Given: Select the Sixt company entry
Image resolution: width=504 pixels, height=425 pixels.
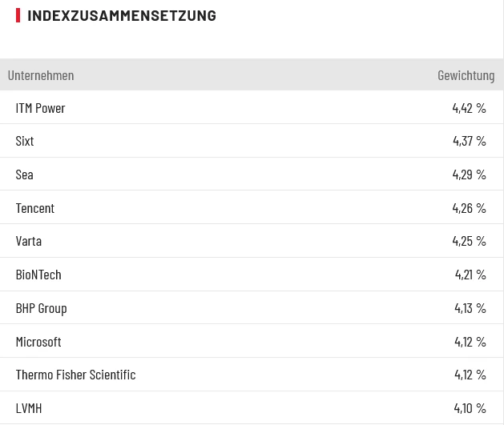Looking at the screenshot, I should 25,141.
